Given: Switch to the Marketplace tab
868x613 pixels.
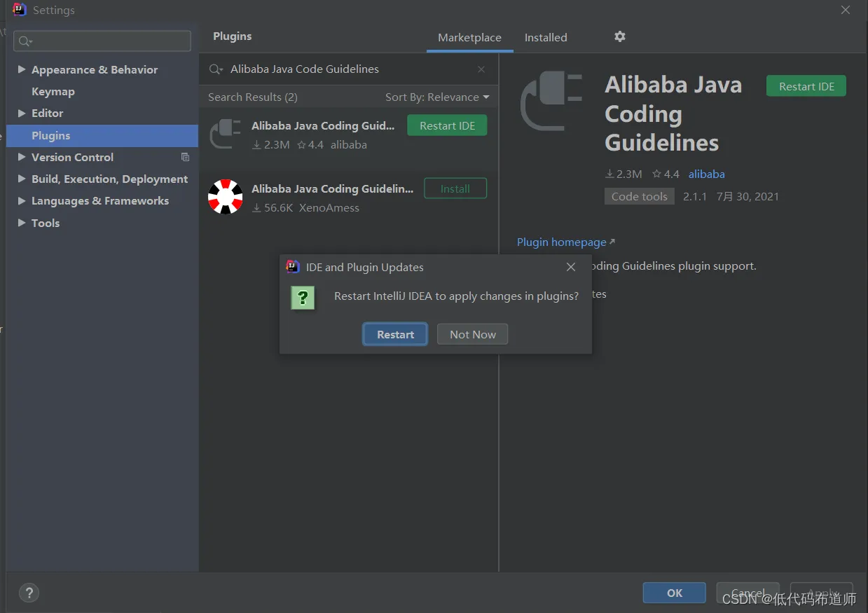Looking at the screenshot, I should pos(469,38).
